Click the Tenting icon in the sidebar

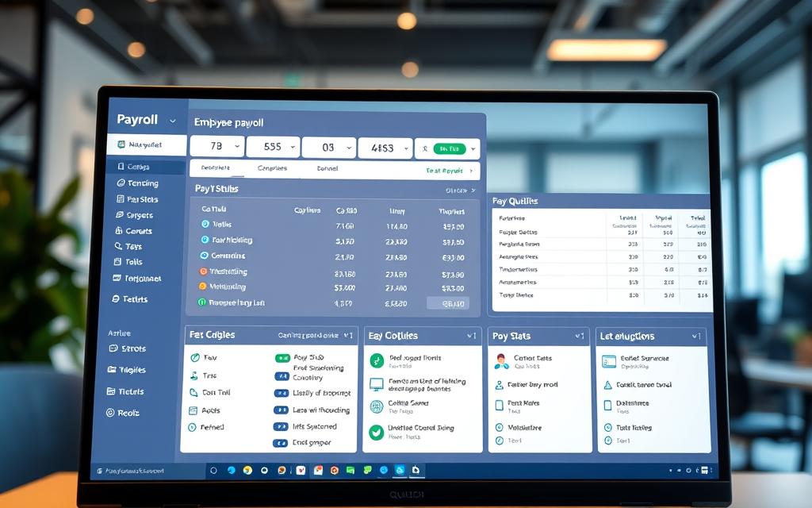[x=121, y=183]
